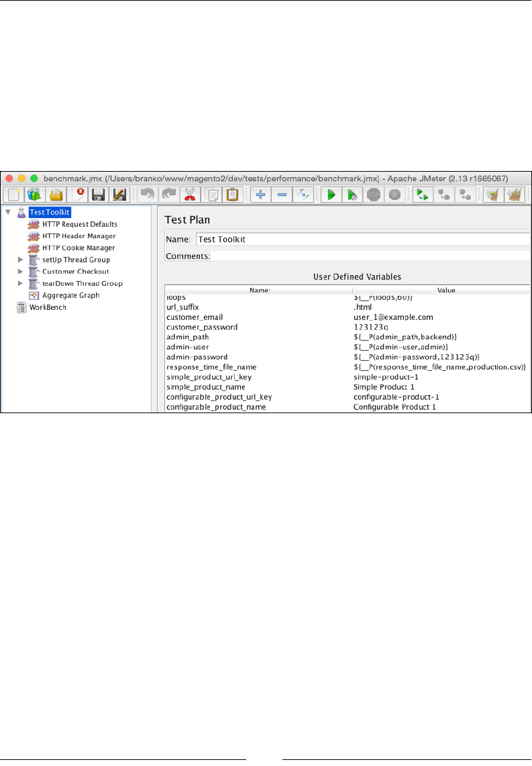Click the Save As icon with pencil

coord(119,195)
